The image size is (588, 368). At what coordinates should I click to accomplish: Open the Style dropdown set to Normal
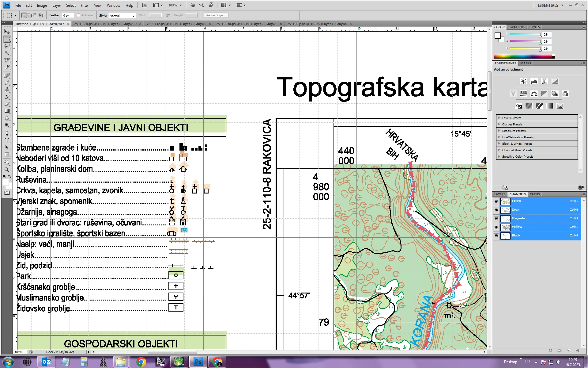(x=122, y=16)
